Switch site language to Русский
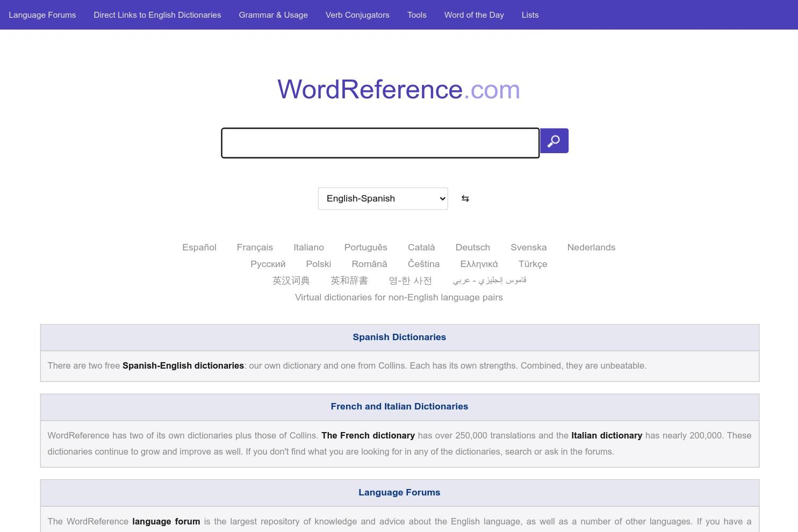This screenshot has width=798, height=532. click(268, 264)
